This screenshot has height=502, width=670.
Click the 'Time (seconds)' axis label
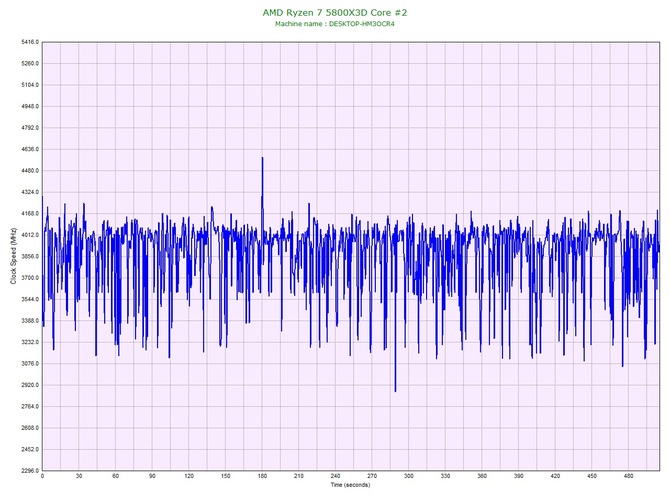[x=350, y=485]
